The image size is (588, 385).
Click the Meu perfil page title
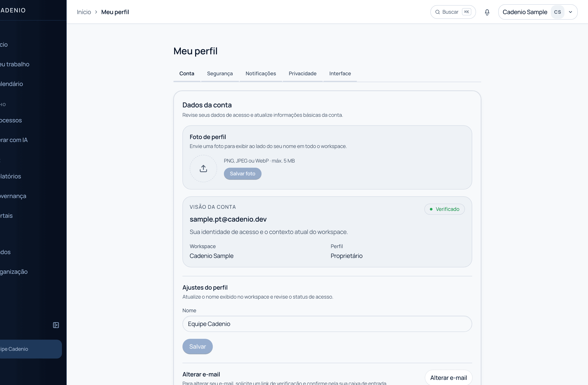point(196,51)
